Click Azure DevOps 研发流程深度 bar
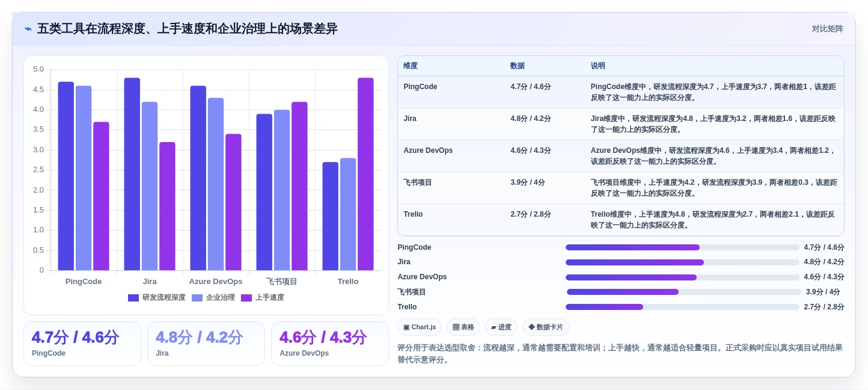This screenshot has width=868, height=390. (198, 178)
